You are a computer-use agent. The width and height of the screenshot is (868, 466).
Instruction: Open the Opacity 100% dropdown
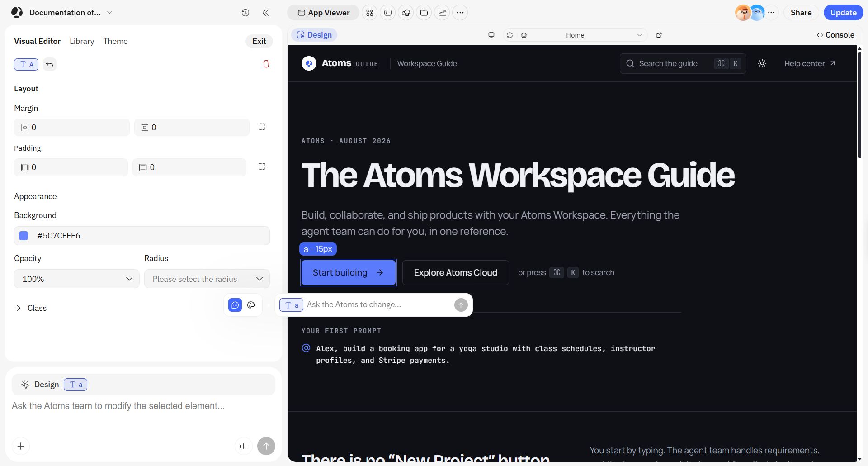click(77, 279)
